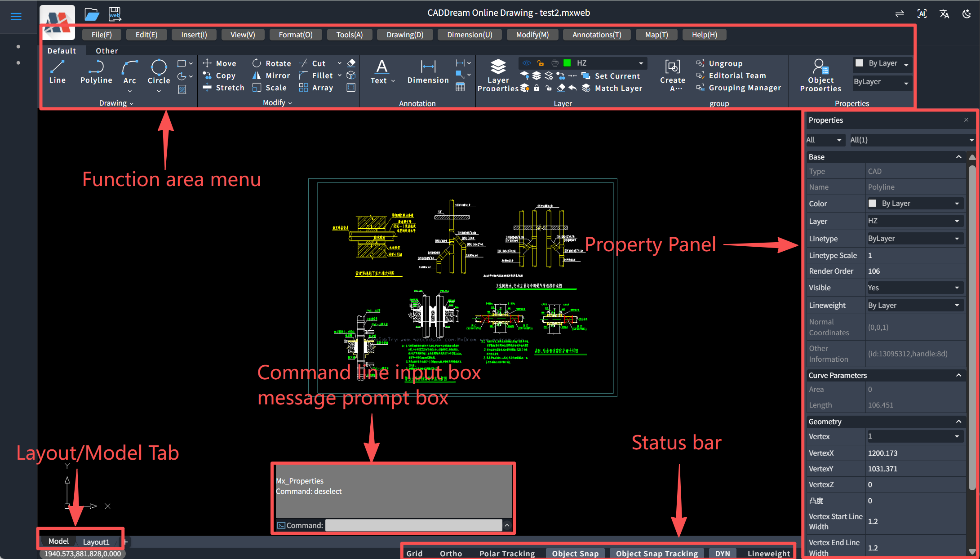Open the Help(H) menu
The height and width of the screenshot is (559, 980).
705,35
